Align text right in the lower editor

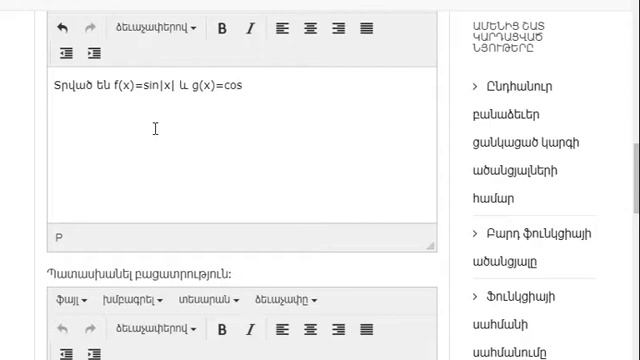click(339, 329)
